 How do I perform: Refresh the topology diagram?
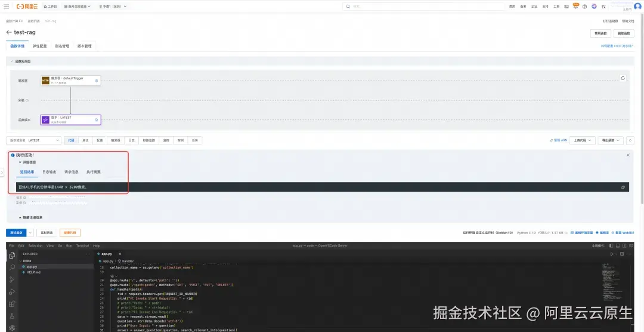623,78
